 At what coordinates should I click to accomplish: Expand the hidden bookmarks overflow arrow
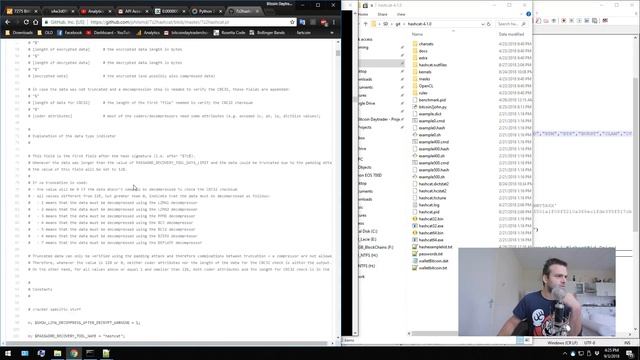332,33
